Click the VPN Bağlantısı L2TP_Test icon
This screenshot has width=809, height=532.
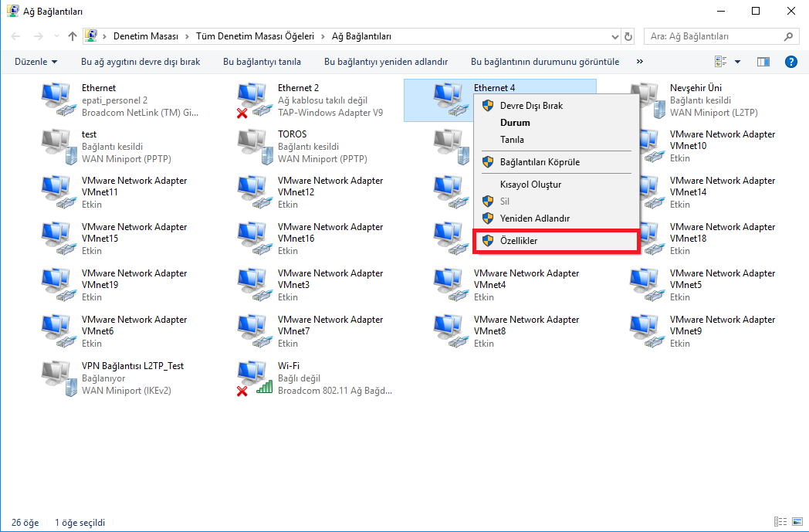click(59, 378)
